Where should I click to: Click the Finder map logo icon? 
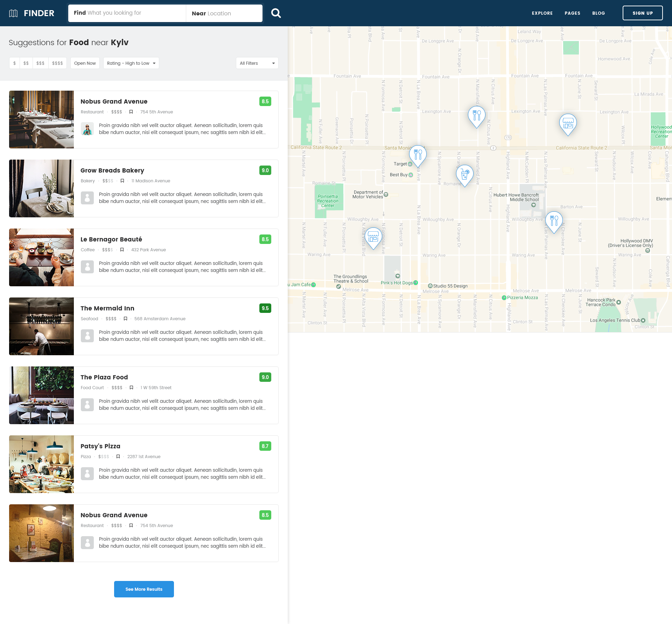tap(13, 13)
